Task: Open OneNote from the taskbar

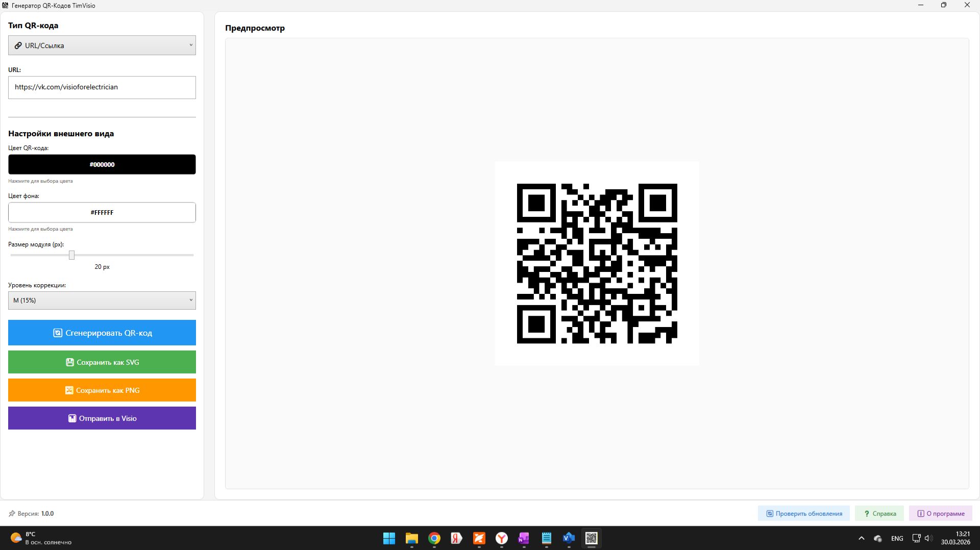Action: (x=524, y=538)
